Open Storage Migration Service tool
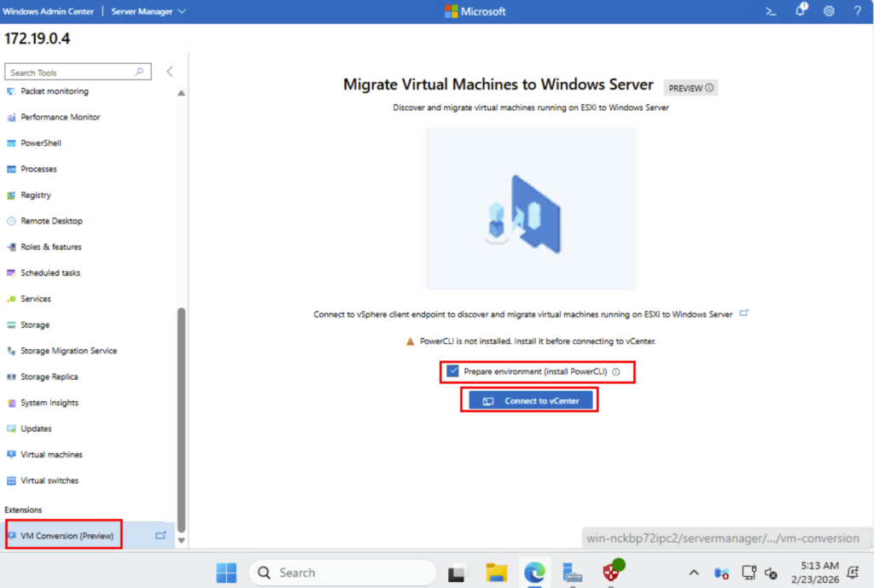 [68, 351]
